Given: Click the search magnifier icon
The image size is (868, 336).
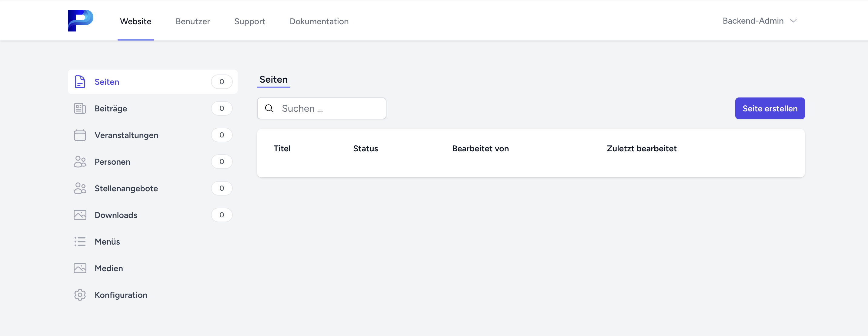Looking at the screenshot, I should [269, 108].
